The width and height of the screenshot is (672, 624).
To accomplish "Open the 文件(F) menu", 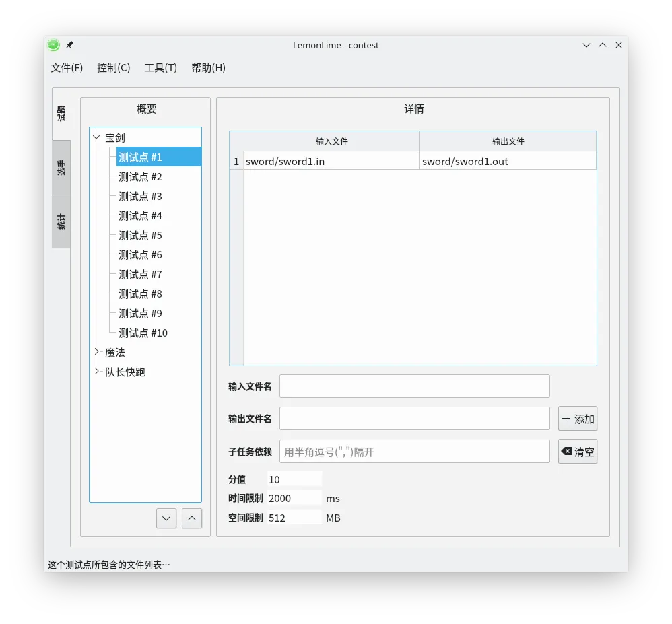I will [67, 68].
